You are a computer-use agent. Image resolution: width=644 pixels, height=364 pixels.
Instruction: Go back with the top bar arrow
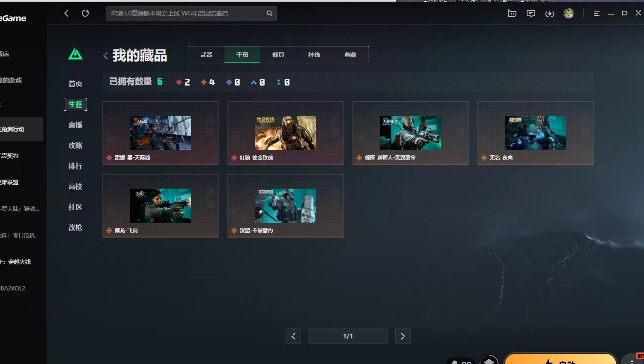point(66,13)
